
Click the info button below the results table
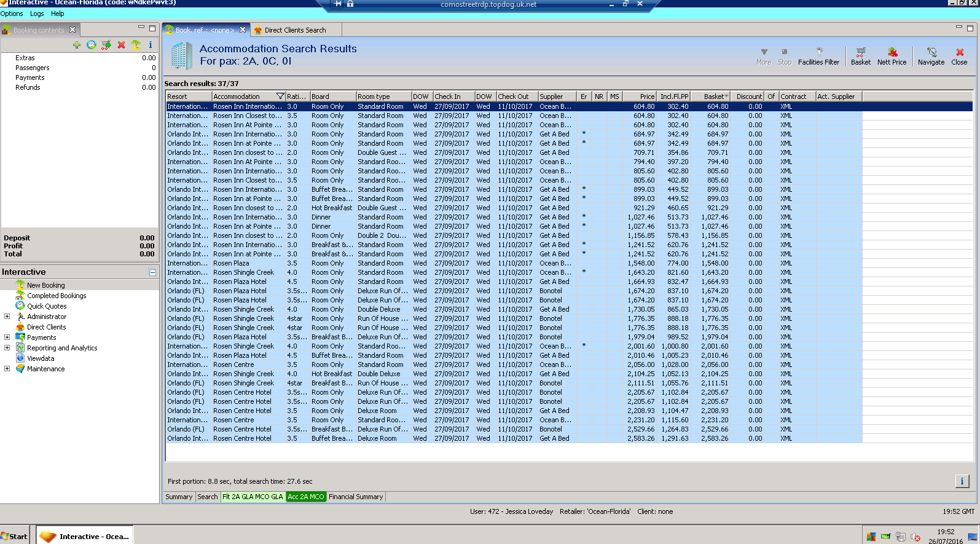click(x=962, y=481)
